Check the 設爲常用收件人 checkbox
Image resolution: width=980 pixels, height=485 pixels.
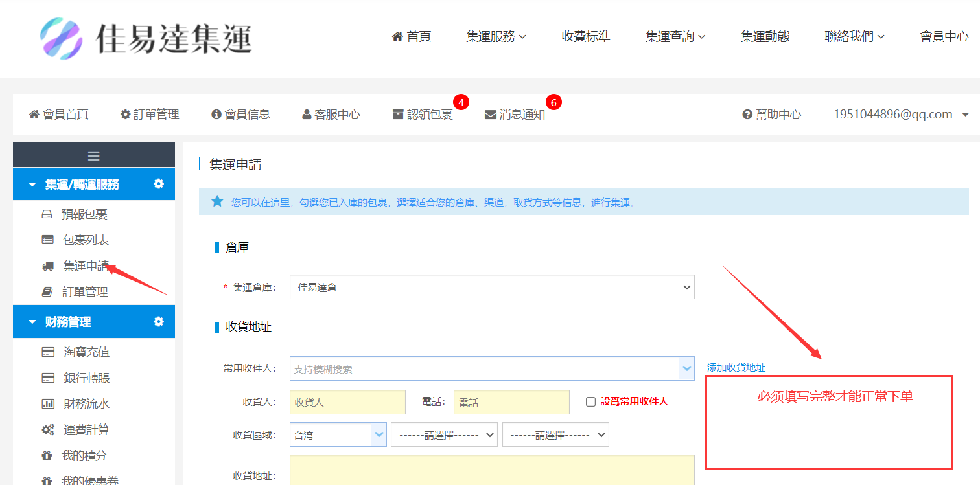[590, 401]
